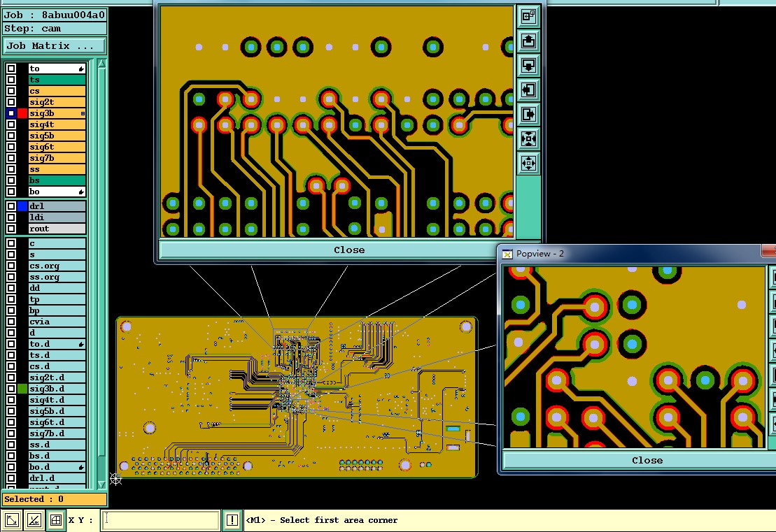Click the popview previous-zoom icon at top
Viewport: 776px width, 532px height.
click(x=528, y=16)
